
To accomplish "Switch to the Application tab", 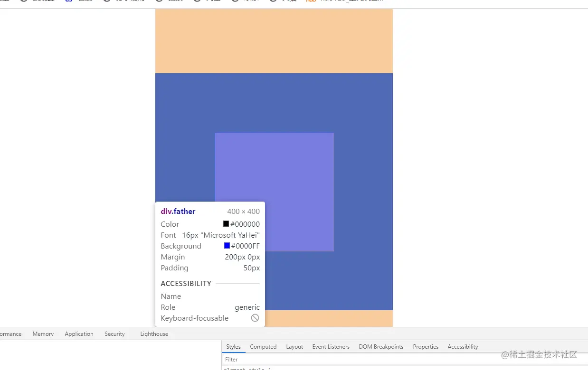I will (x=79, y=334).
